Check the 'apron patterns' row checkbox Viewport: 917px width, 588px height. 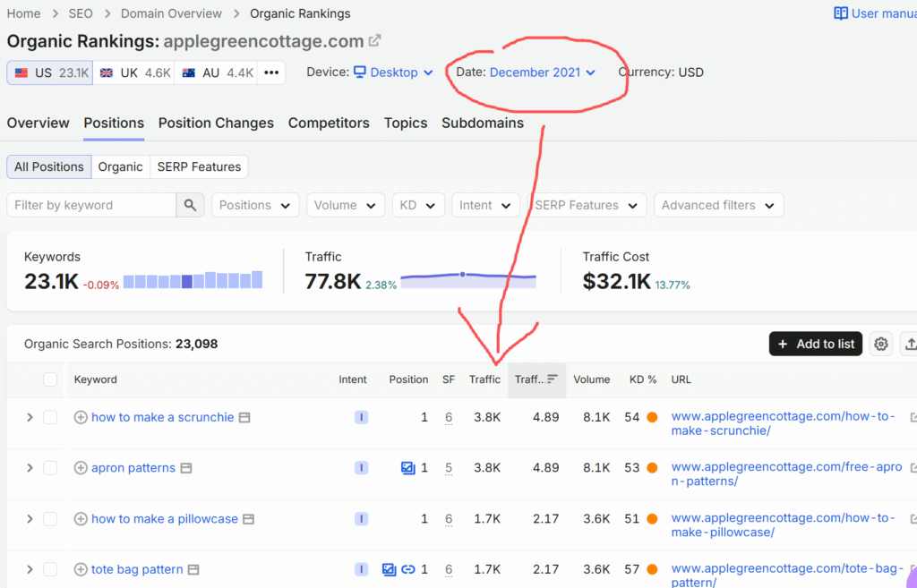[50, 468]
